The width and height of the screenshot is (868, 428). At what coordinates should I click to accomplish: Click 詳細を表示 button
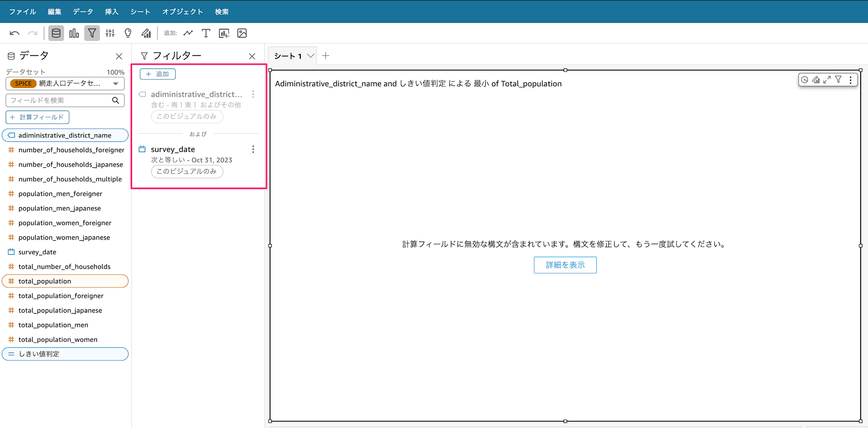(565, 265)
